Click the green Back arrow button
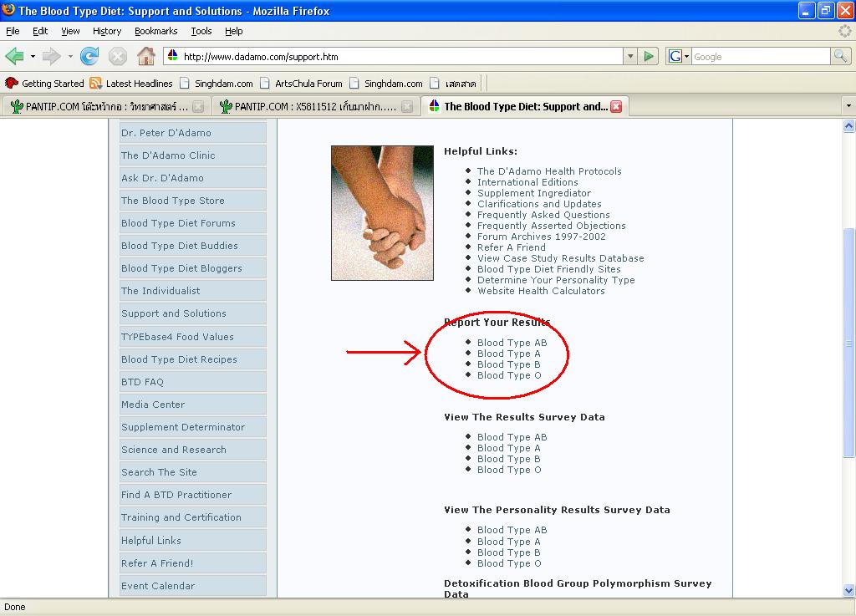This screenshot has height=616, width=856. (x=15, y=56)
